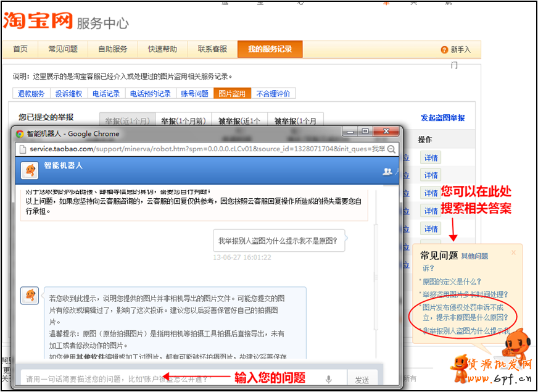The width and height of the screenshot is (538, 392).
Task: Switch to the 退款服务 record tab
Action: pyautogui.click(x=31, y=93)
